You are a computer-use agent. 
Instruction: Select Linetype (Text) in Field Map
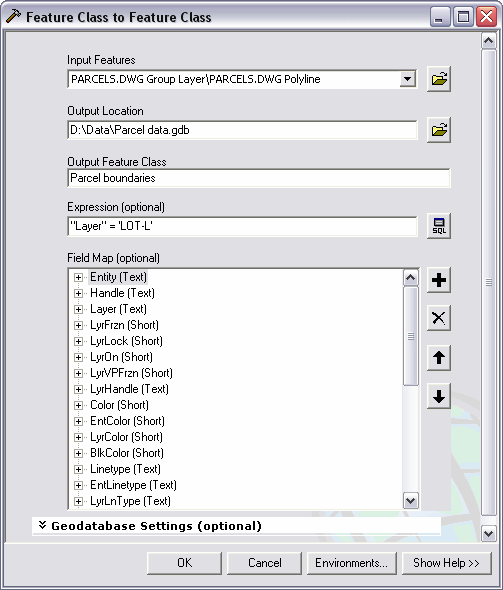tap(125, 469)
